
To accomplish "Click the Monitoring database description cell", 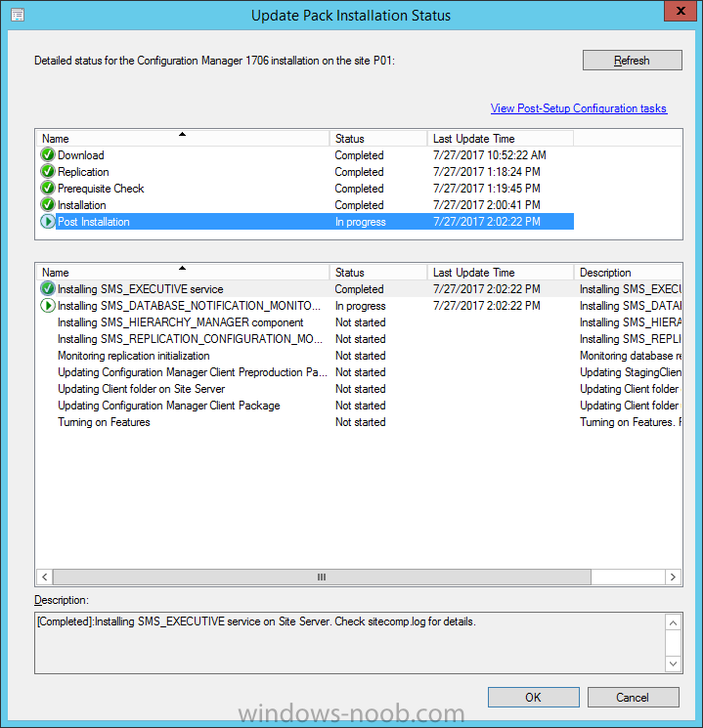I will (x=631, y=356).
